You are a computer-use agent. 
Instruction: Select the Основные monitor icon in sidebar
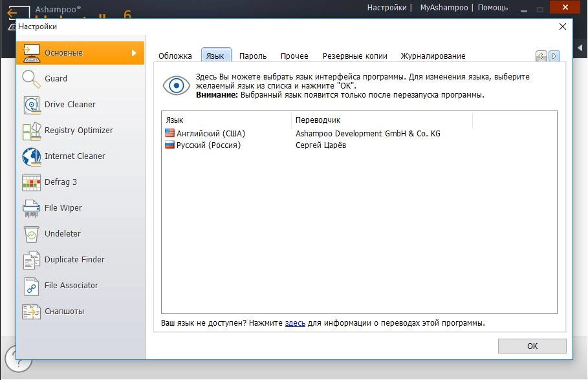click(32, 53)
